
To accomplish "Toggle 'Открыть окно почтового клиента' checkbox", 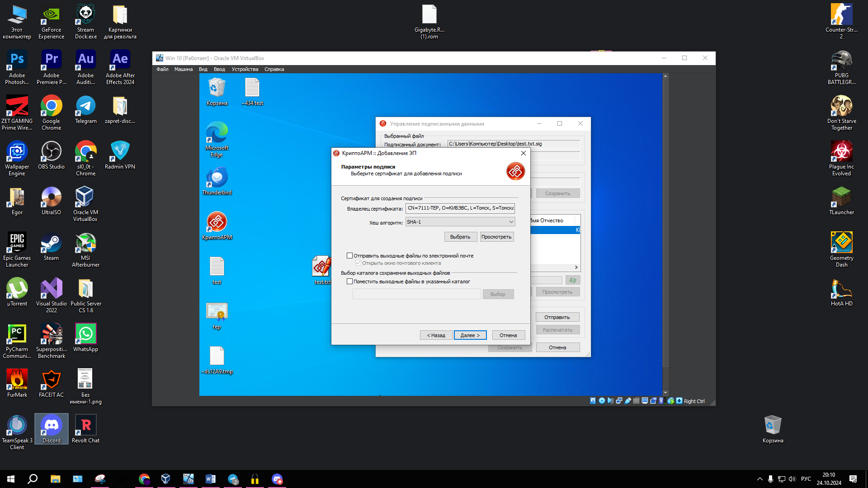I will point(358,263).
